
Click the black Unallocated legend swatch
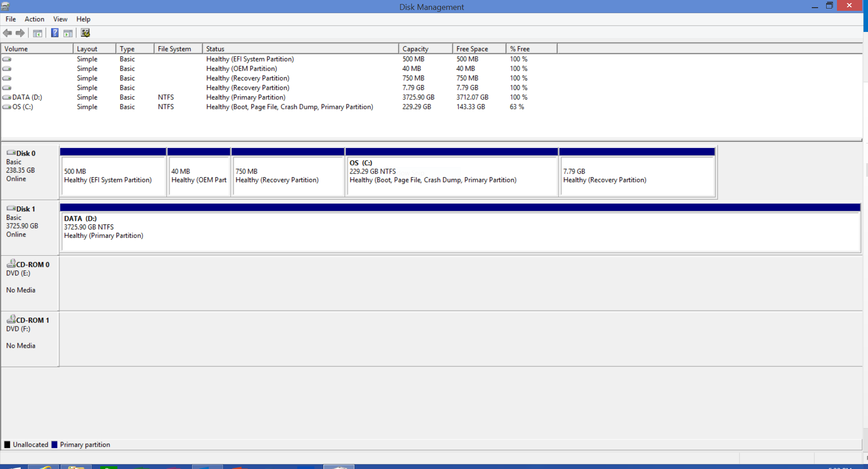7,445
